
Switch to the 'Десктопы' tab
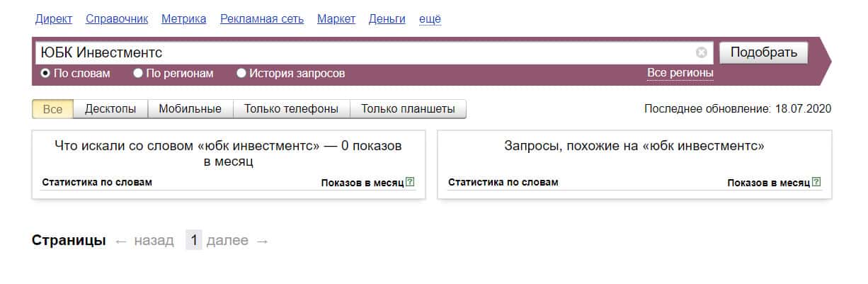coord(110,109)
